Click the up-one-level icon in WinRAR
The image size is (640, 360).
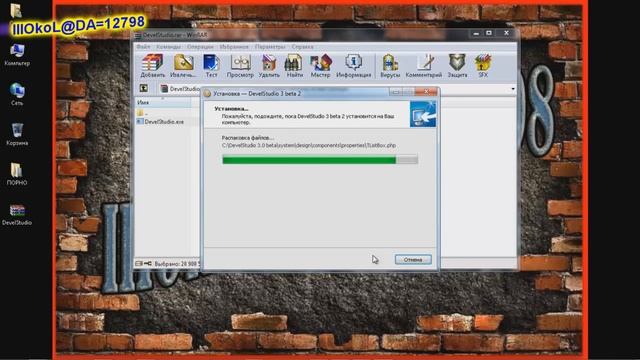tap(144, 88)
